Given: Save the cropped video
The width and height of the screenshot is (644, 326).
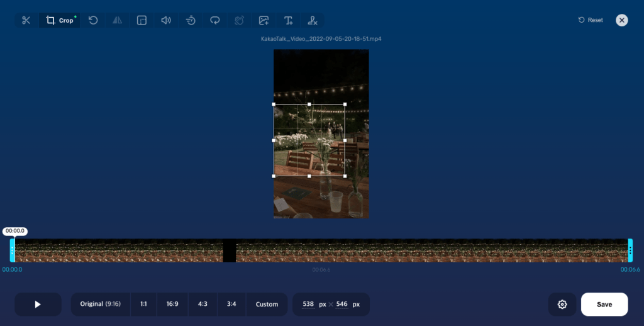Looking at the screenshot, I should click(604, 304).
